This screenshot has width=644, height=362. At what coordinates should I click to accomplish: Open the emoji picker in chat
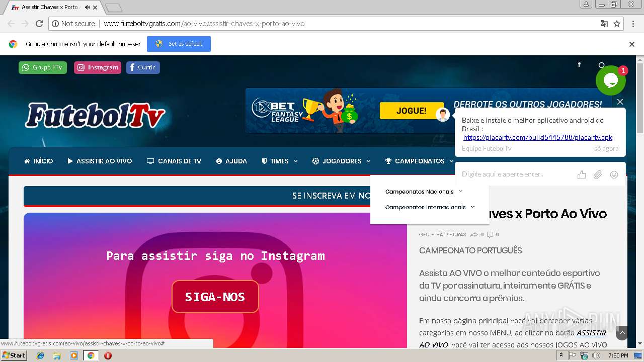click(x=614, y=174)
